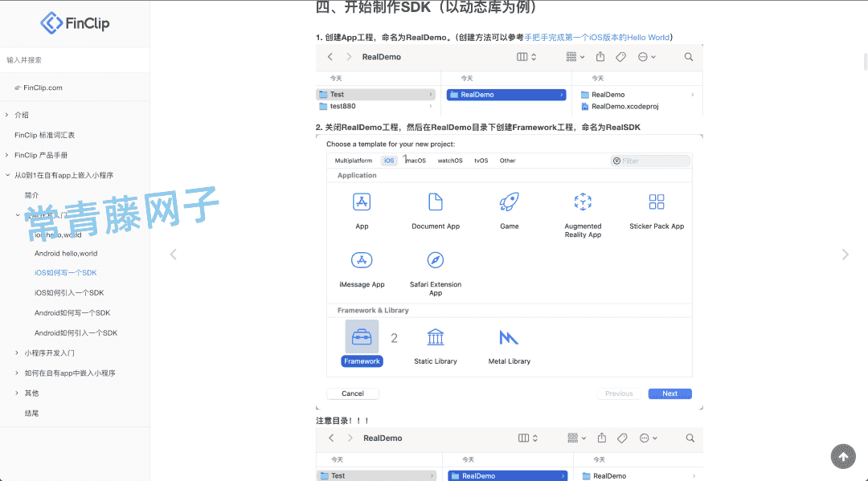The width and height of the screenshot is (868, 481).
Task: Open group-by icon in bottom Finder toolbar
Action: (x=576, y=438)
